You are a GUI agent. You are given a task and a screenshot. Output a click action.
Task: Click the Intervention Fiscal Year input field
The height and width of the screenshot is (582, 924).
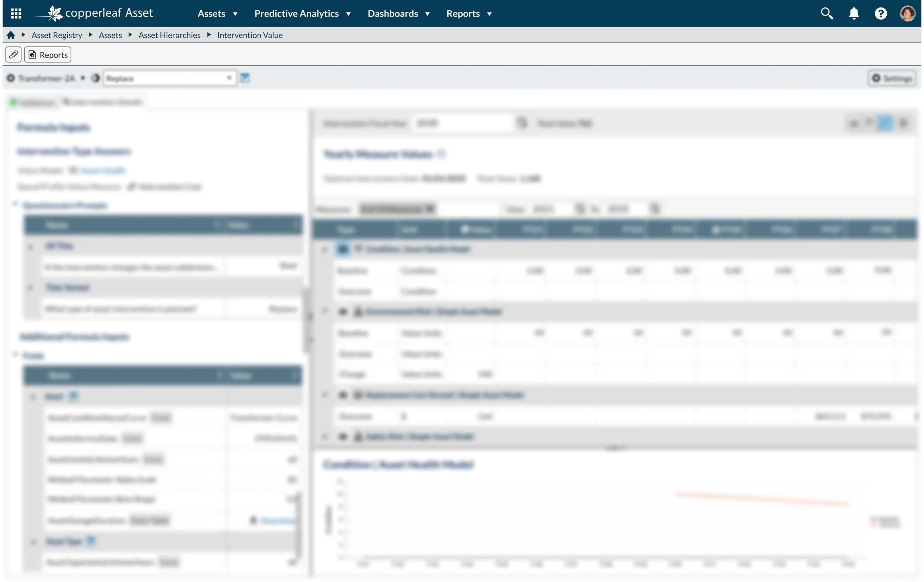(x=462, y=123)
